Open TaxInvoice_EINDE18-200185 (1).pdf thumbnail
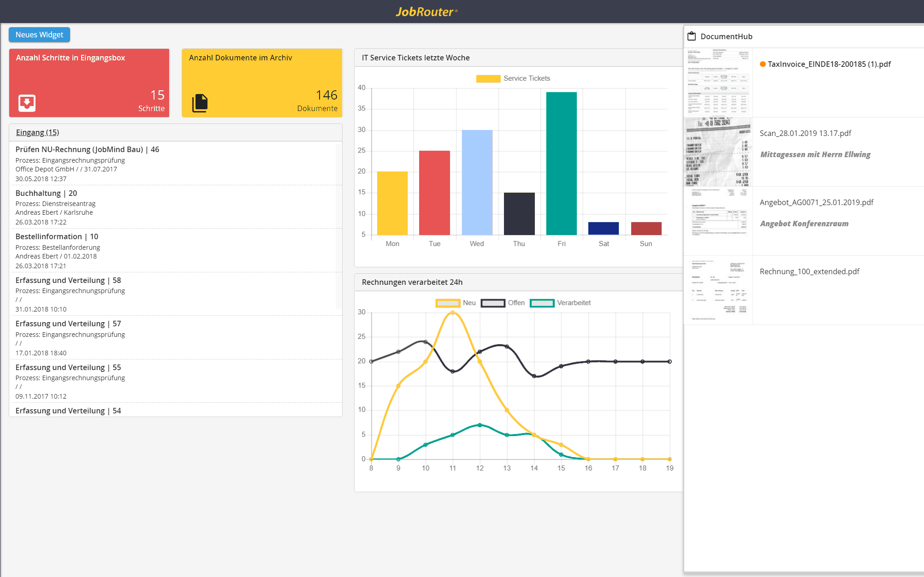 [x=718, y=82]
